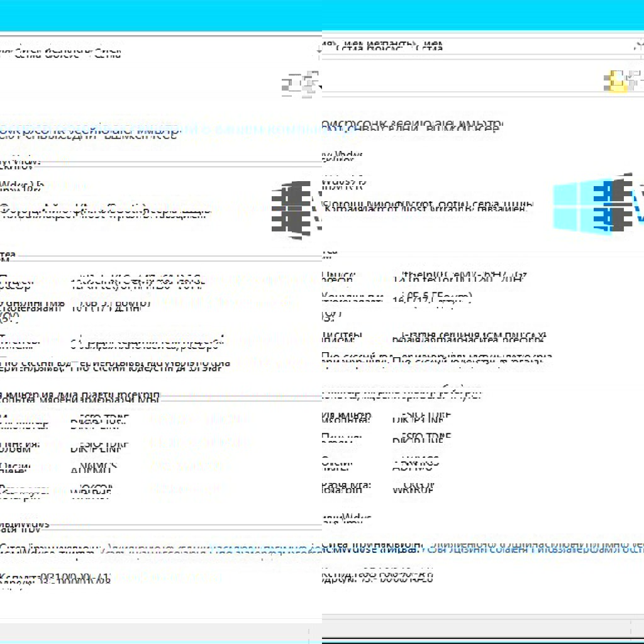Viewport: 644px width, 644px height.
Task: Click the gray icon in left window toolbar
Action: coord(301,84)
